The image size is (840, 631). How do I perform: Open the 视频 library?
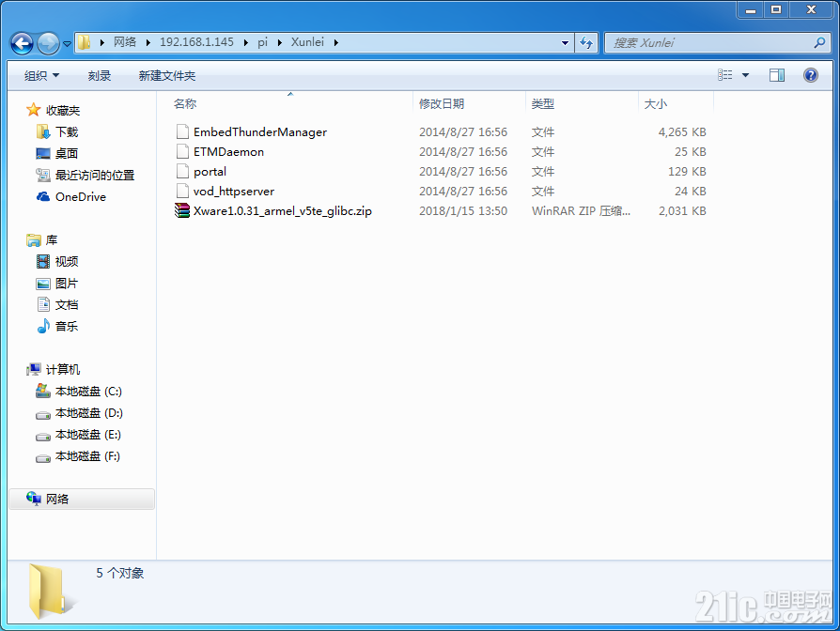click(67, 262)
